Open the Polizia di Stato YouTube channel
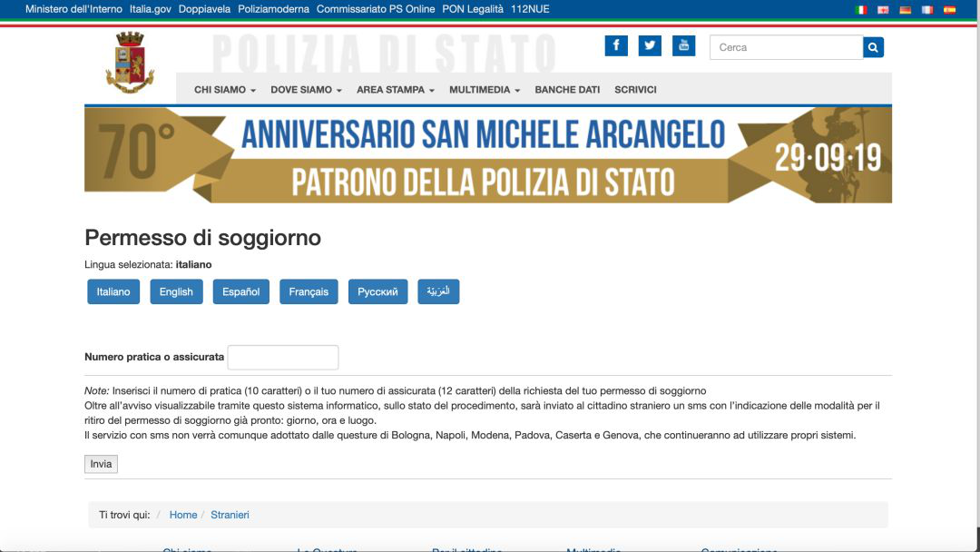The width and height of the screenshot is (980, 552). pyautogui.click(x=683, y=45)
